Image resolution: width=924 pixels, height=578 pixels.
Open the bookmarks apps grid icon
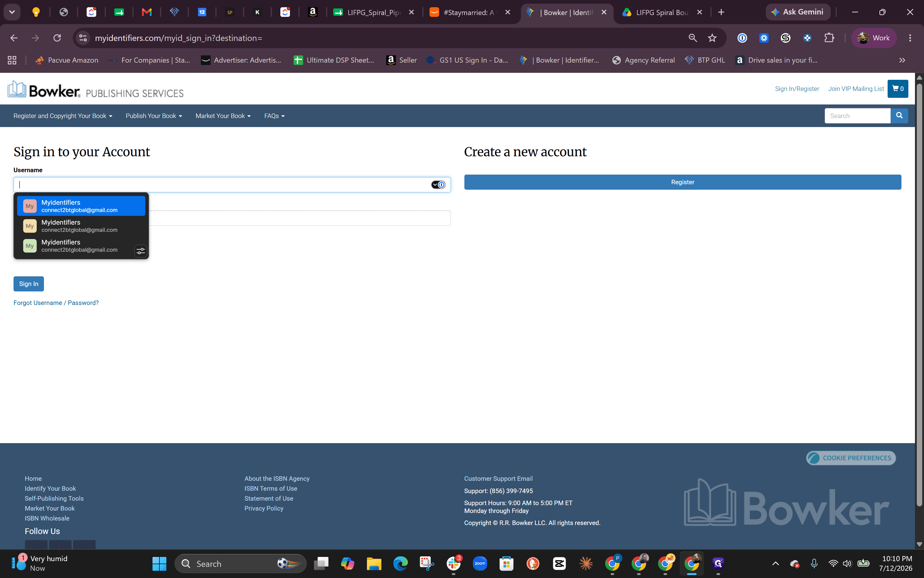(12, 60)
